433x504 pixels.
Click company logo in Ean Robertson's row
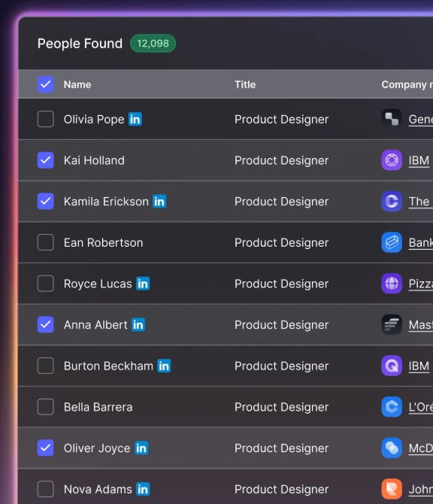[x=392, y=242]
